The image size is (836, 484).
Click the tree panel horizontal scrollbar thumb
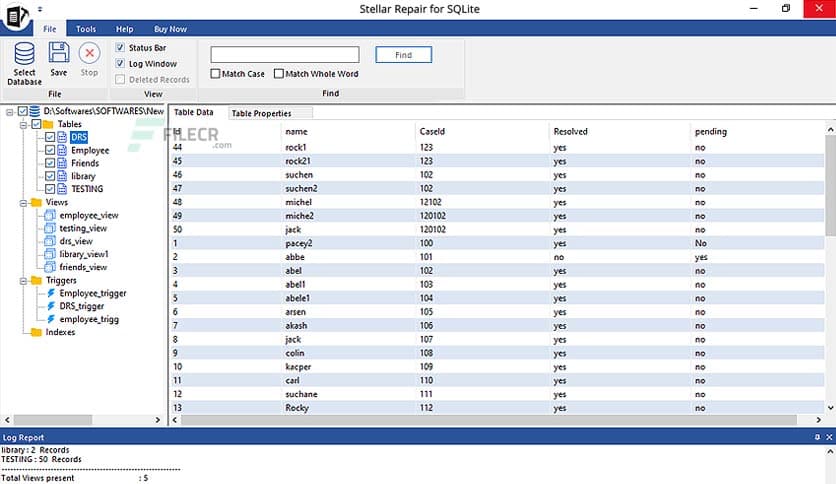click(52, 420)
